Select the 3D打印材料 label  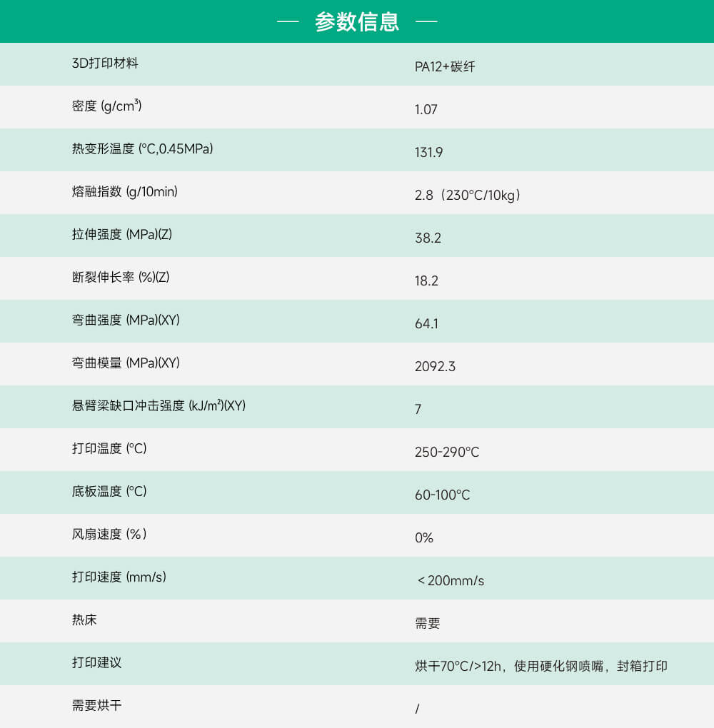[105, 63]
